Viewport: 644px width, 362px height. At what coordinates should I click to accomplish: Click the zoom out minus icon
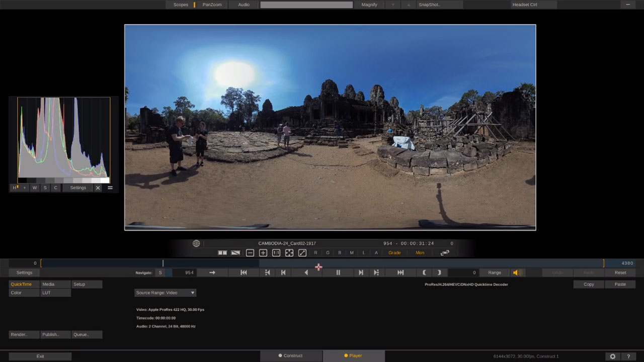250,253
